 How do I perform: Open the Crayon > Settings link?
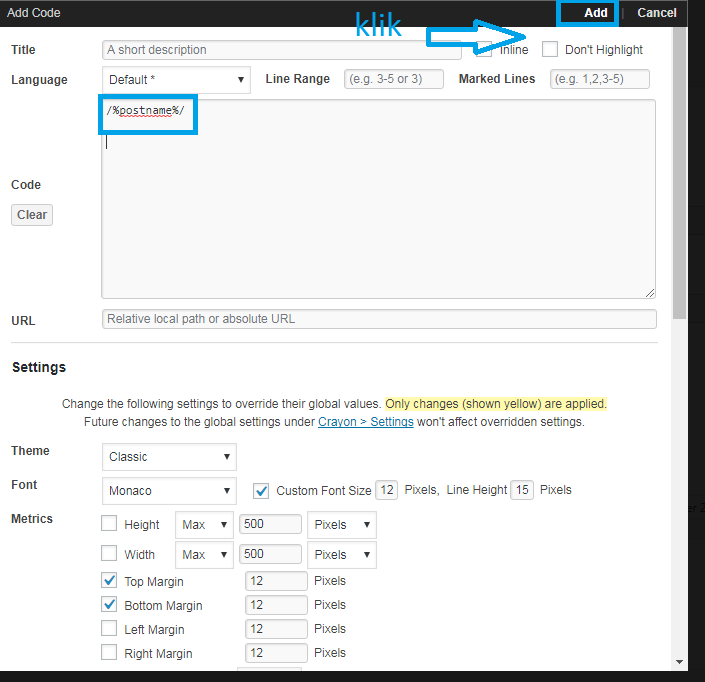tap(365, 422)
